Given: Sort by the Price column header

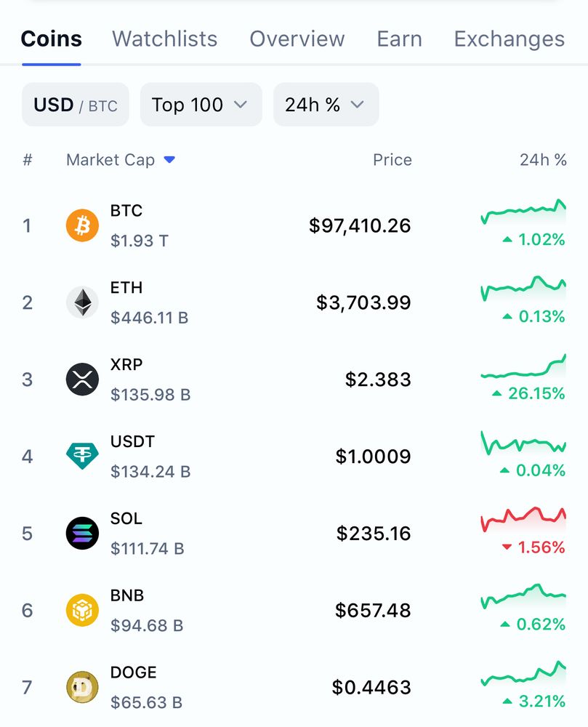Looking at the screenshot, I should coord(392,160).
